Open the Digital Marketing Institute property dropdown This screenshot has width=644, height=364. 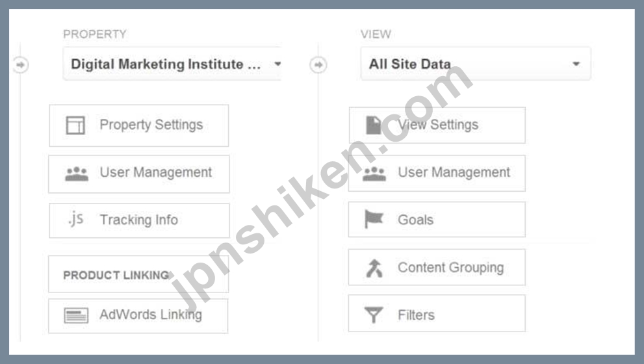click(x=172, y=64)
